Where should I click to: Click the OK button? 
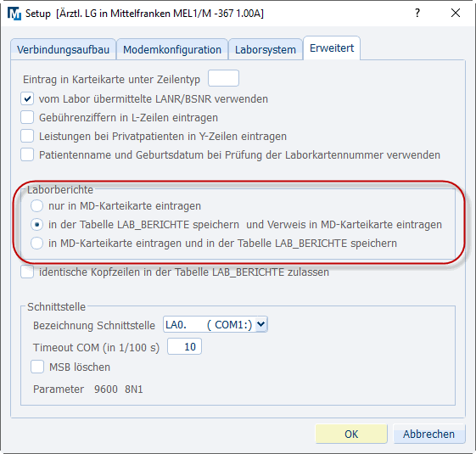pyautogui.click(x=351, y=434)
